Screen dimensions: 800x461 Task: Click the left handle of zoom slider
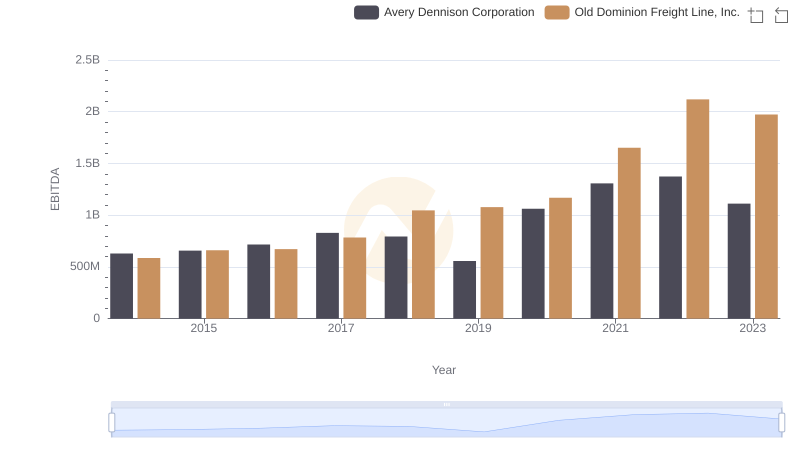click(112, 422)
